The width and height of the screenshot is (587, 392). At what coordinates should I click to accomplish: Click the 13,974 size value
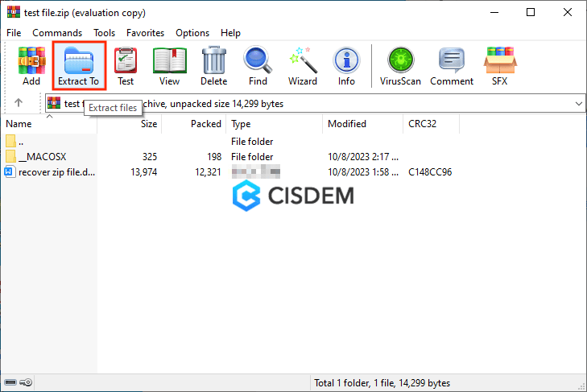pos(144,172)
